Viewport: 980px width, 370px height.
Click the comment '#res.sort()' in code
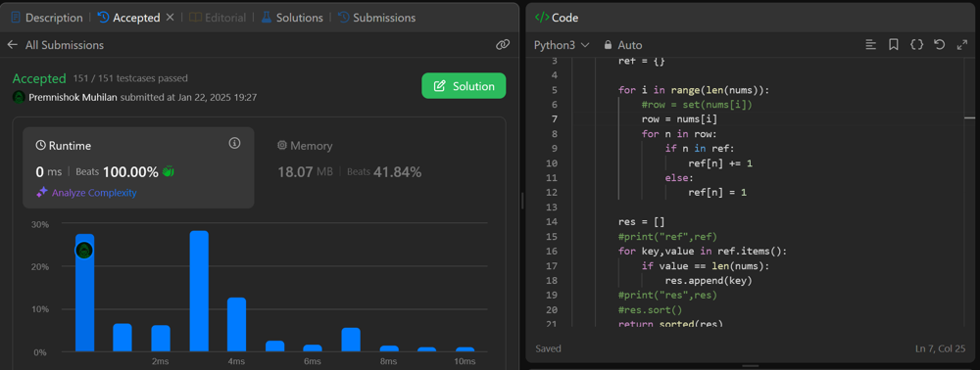coord(650,309)
